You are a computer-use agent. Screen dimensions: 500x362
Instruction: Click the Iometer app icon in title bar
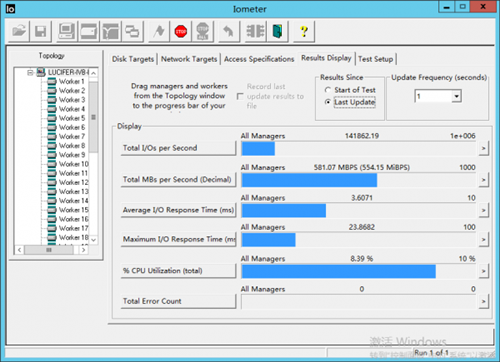coord(10,9)
